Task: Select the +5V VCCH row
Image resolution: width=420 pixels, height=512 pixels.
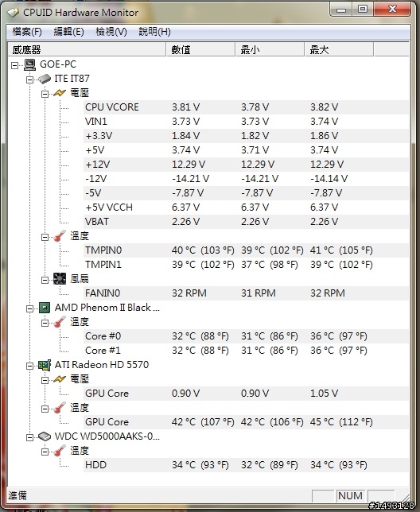Action: [246, 208]
